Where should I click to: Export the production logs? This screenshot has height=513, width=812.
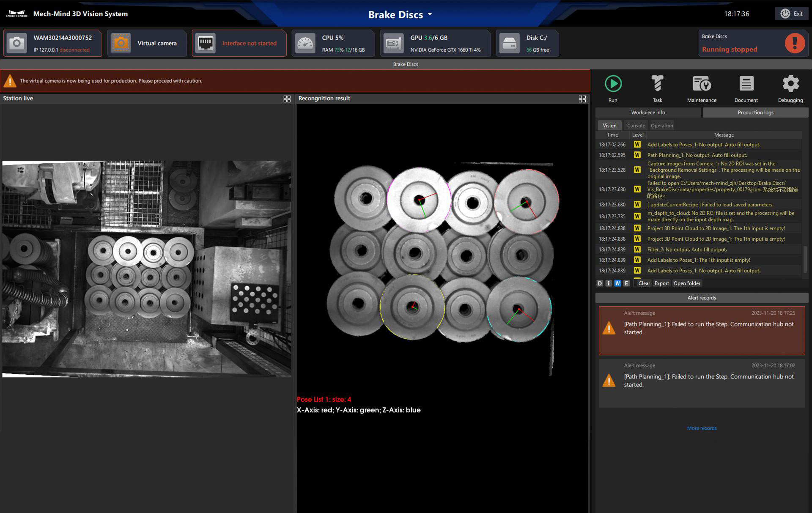coord(661,283)
